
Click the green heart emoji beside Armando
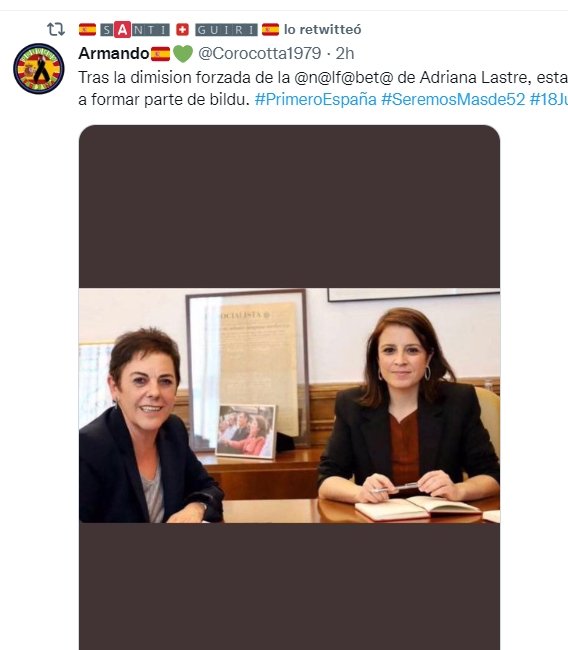tap(183, 54)
